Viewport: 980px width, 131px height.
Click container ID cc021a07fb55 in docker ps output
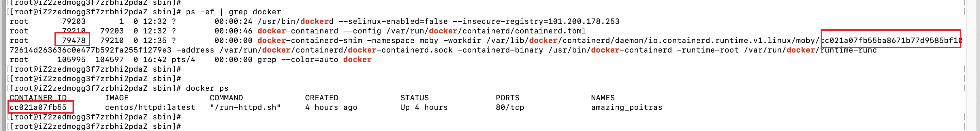38,107
